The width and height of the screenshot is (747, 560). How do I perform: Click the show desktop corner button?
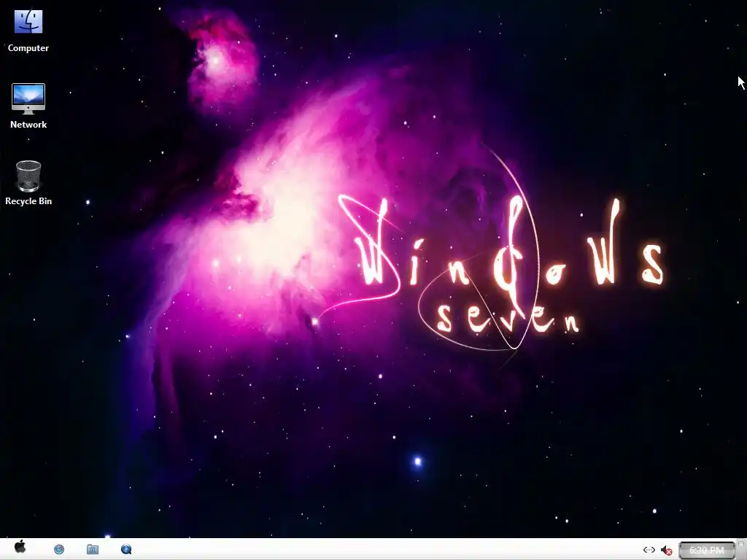tap(741, 550)
